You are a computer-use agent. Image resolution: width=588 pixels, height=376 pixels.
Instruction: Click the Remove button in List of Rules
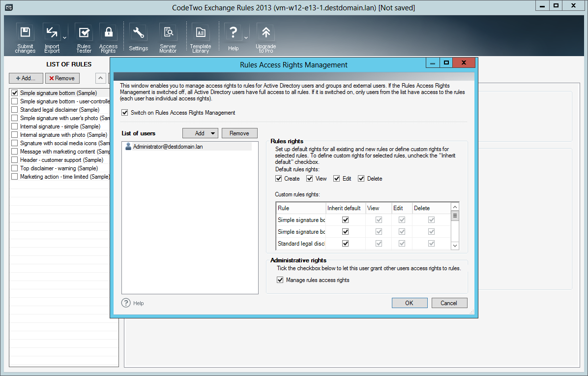click(62, 78)
